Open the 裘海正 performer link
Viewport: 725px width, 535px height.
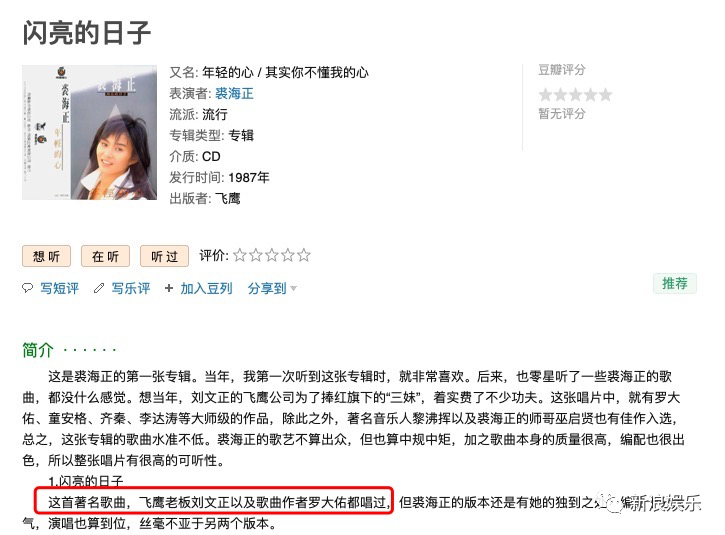(234, 93)
